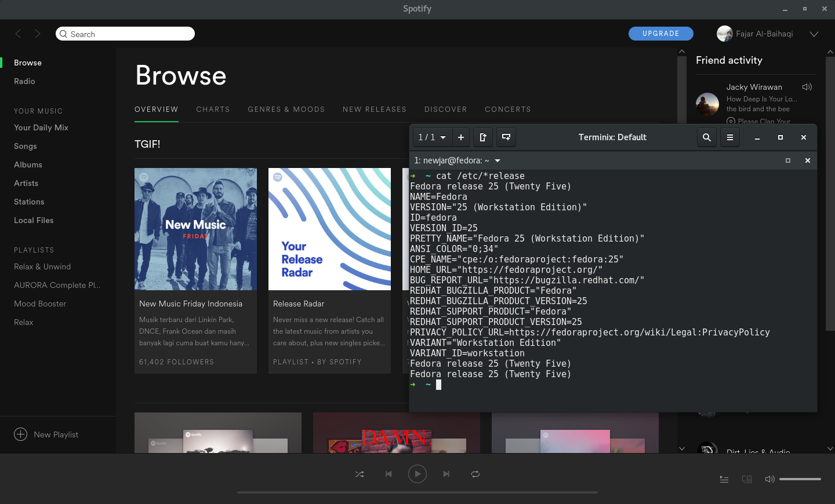Go forward using Spotify's forward arrow

pos(38,34)
